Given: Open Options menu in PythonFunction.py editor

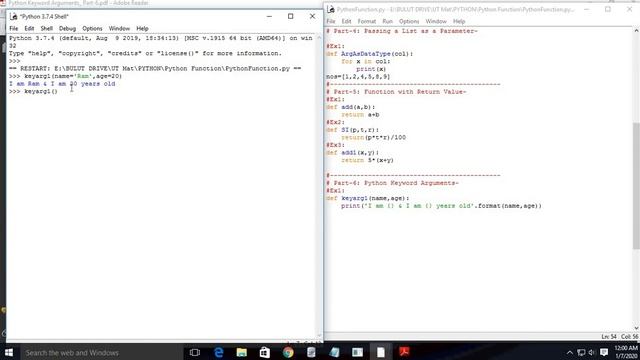Looking at the screenshot, I should click(x=409, y=21).
